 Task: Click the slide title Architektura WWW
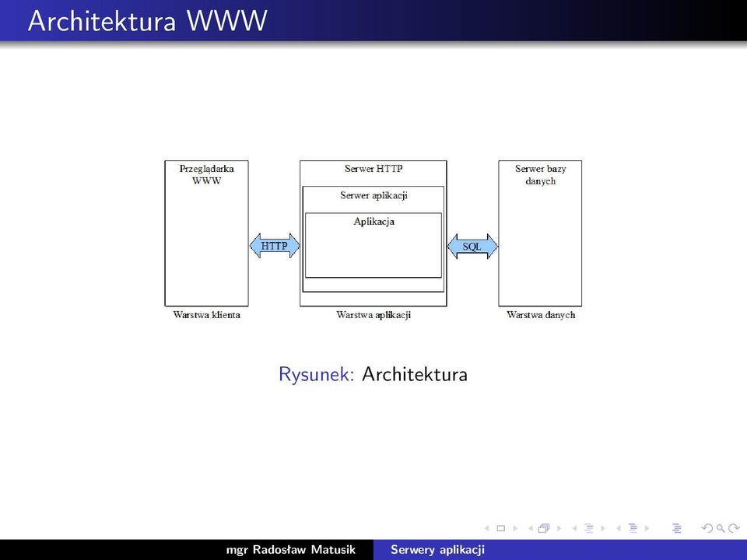tap(147, 21)
